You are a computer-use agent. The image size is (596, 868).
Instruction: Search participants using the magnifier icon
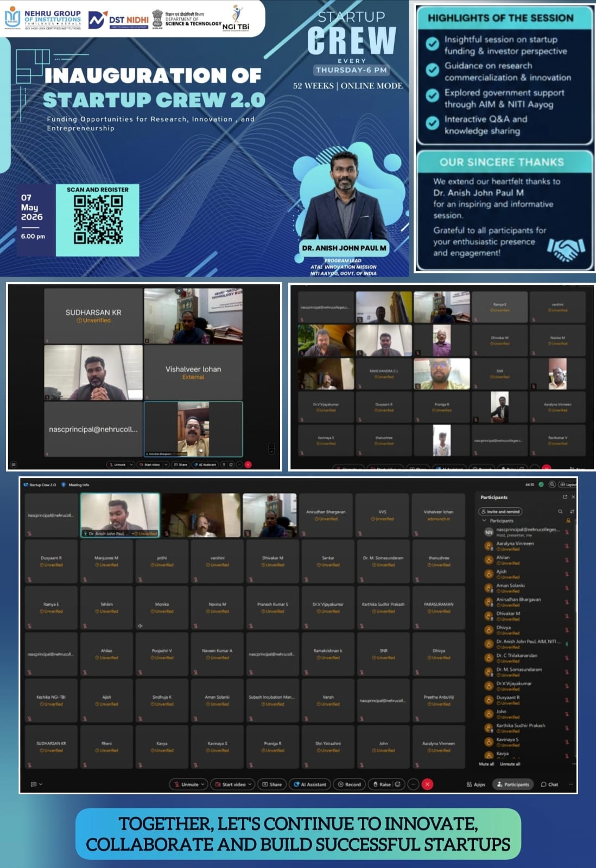(560, 511)
